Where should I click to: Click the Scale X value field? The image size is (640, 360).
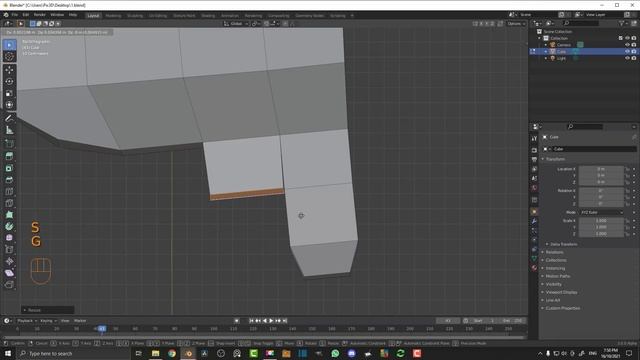coord(601,221)
